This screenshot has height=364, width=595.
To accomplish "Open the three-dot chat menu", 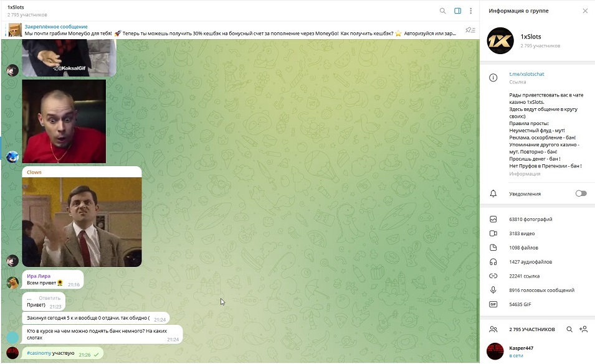I will 471,11.
